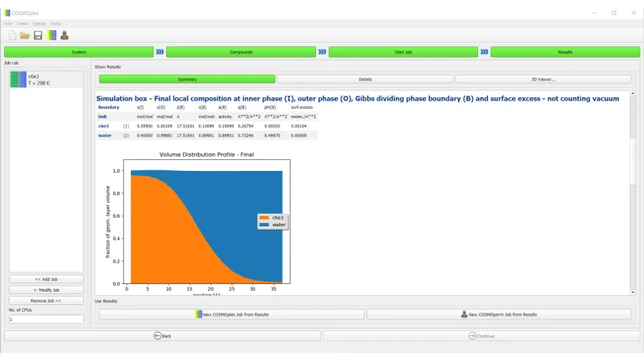Click the Unit row label in table

[102, 116]
